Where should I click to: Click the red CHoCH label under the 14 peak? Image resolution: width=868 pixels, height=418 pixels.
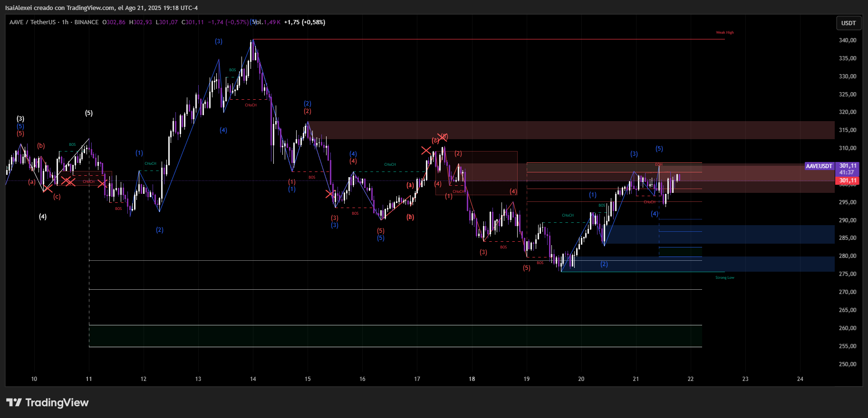pos(251,105)
